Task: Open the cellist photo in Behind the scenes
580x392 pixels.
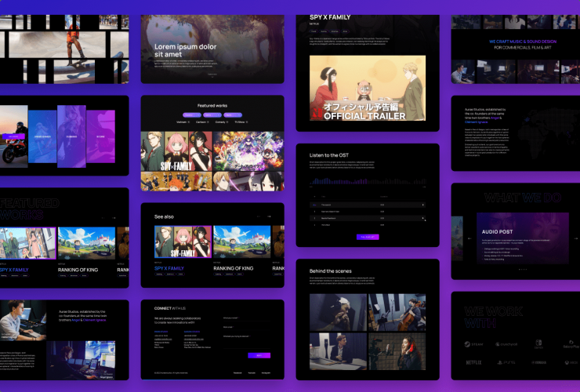Action: [397, 312]
